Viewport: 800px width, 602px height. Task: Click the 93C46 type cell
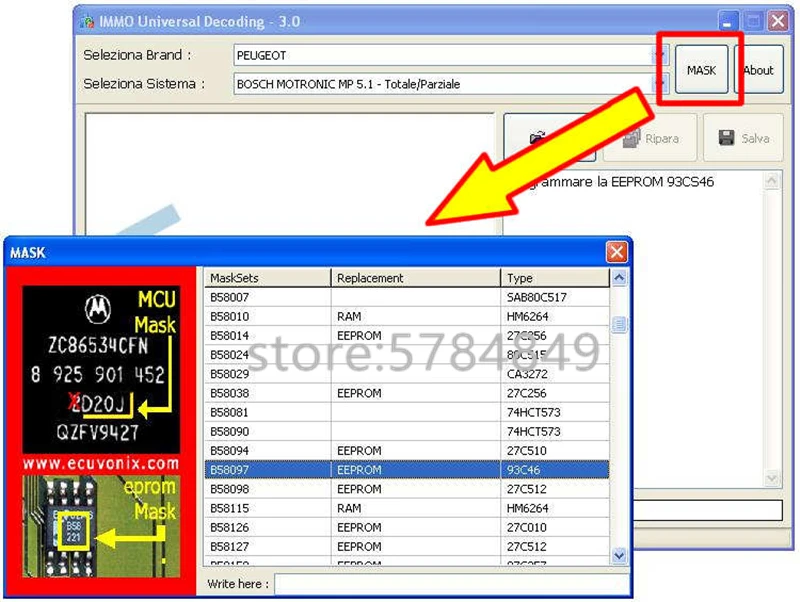coord(555,470)
